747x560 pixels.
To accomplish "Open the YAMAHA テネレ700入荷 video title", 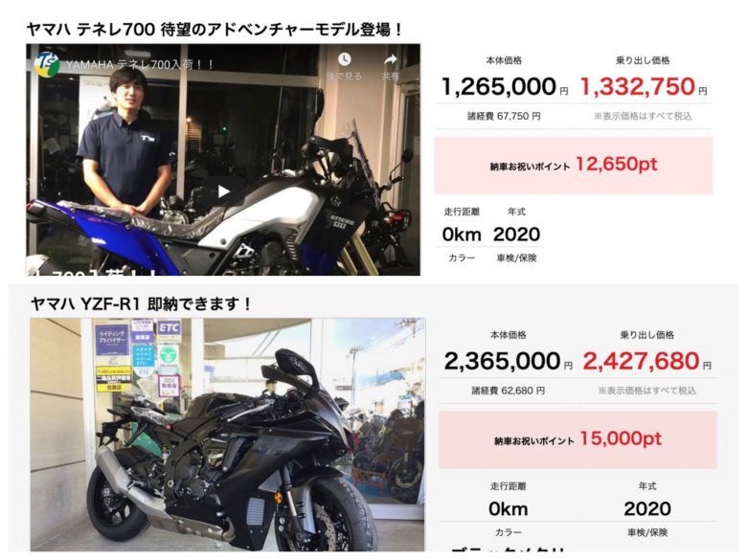I will click(141, 65).
